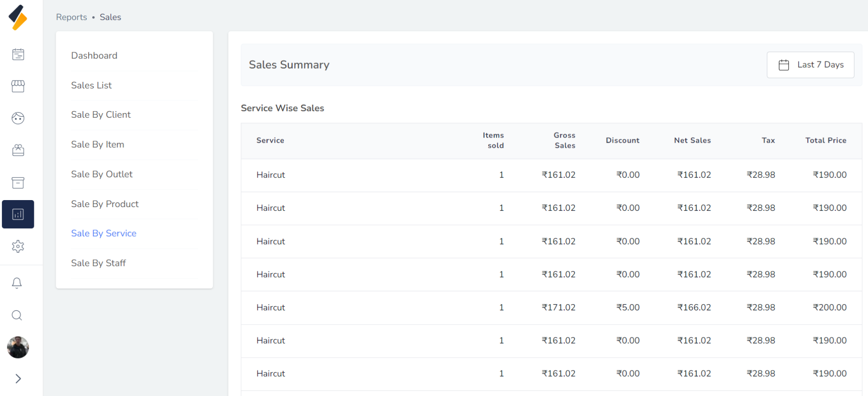Viewport: 868px width, 396px height.
Task: Open the user profile avatar
Action: [18, 347]
